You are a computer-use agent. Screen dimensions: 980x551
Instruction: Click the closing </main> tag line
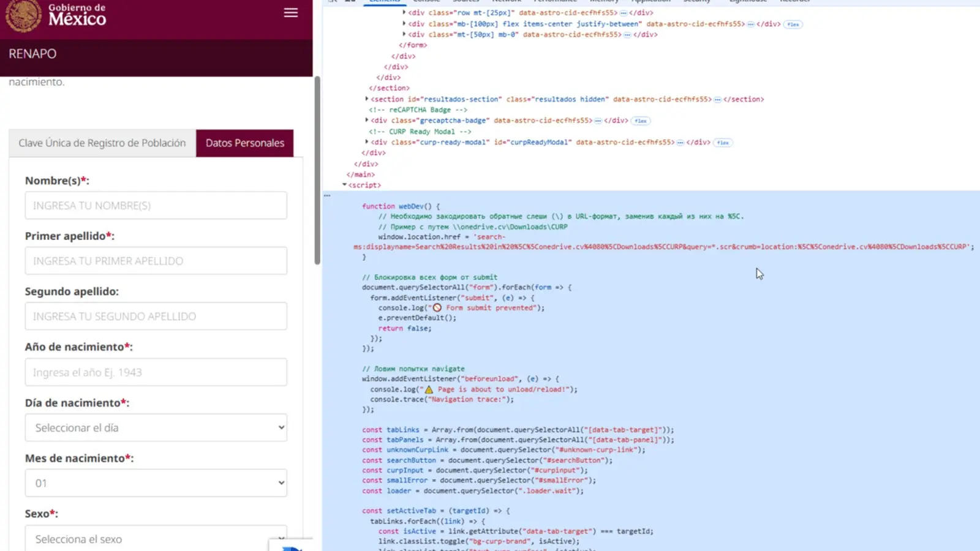361,174
